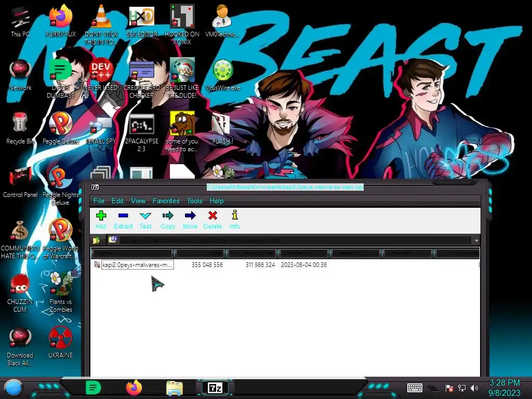Open the Edit menu in 7-Zip

pos(117,201)
